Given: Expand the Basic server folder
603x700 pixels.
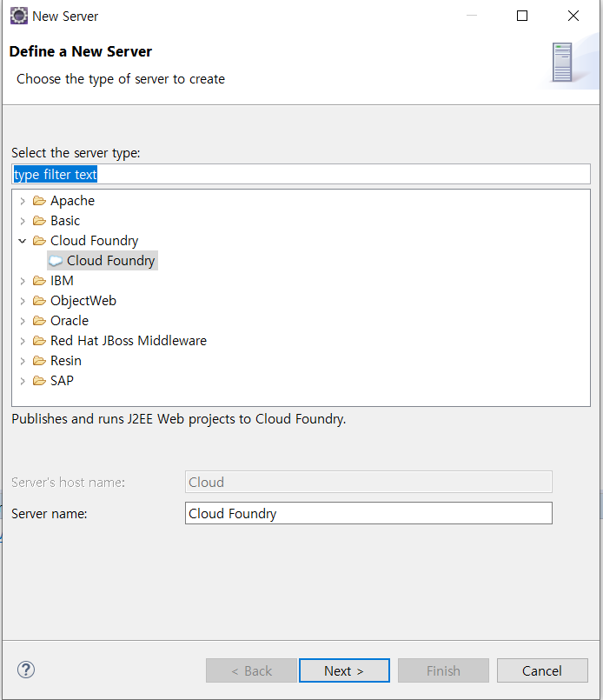Looking at the screenshot, I should click(23, 221).
